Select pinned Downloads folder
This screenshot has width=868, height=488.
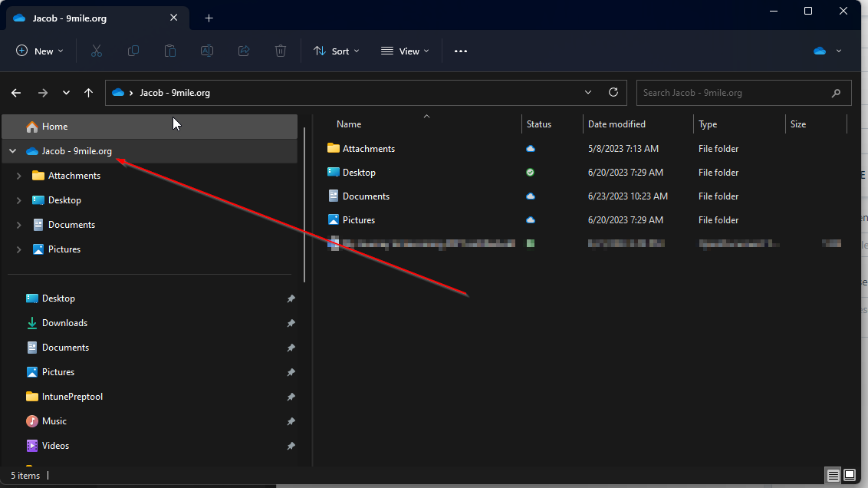click(64, 323)
